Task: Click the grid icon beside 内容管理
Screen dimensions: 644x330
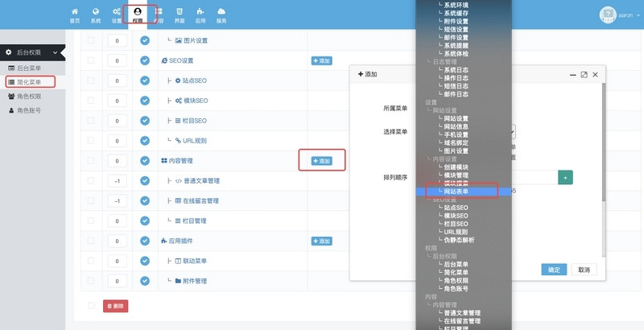Action: 164,161
